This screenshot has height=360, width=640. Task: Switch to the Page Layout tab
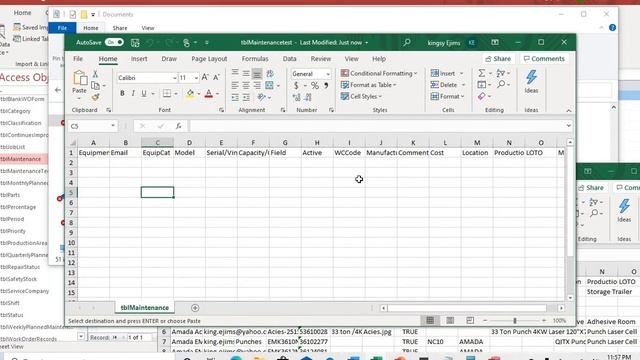point(209,59)
